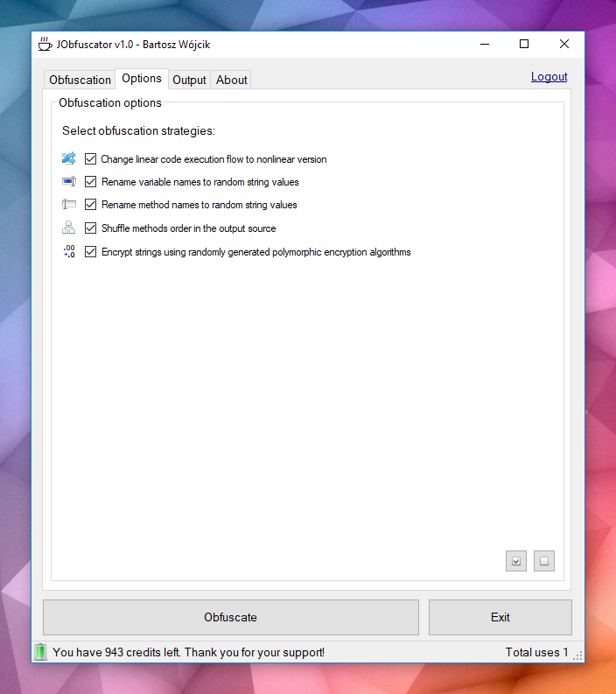
Task: Click the Logout link
Action: (x=549, y=76)
